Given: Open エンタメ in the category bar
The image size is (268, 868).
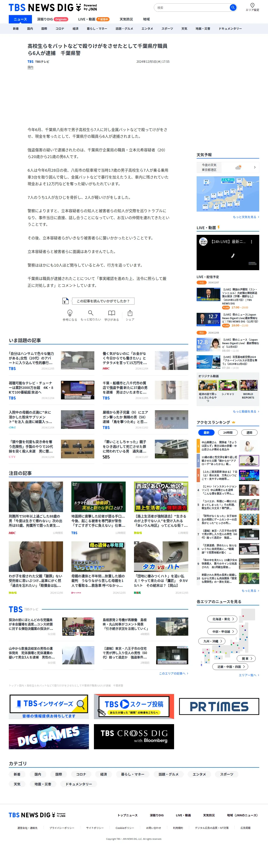Looking at the screenshot, I should pyautogui.click(x=147, y=29).
